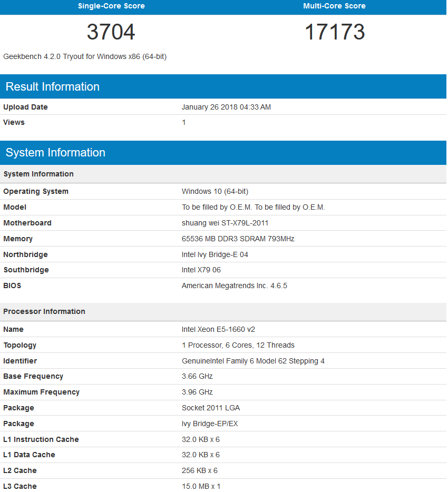Select the Northbridge label

pyautogui.click(x=25, y=254)
